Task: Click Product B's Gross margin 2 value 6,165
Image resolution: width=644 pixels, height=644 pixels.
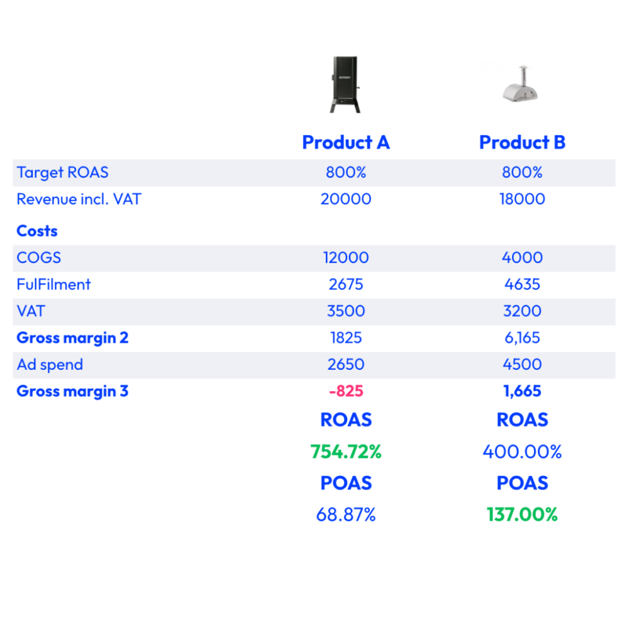Action: (x=522, y=338)
